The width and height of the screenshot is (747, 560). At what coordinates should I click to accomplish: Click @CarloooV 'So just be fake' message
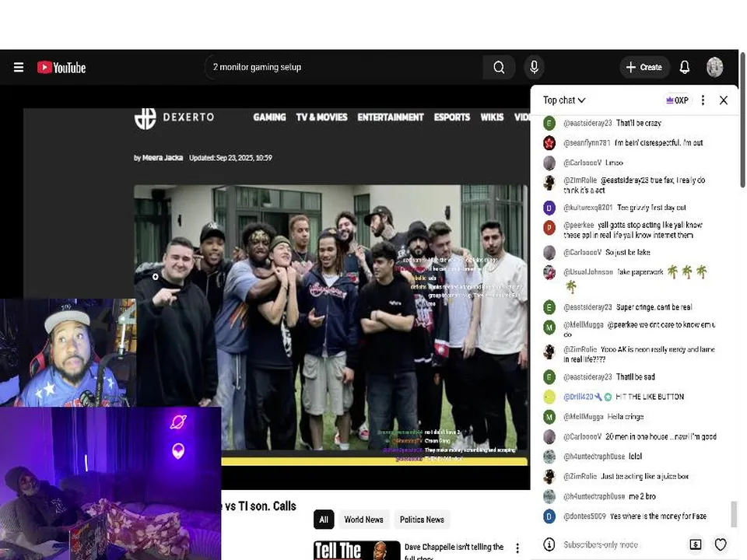[x=627, y=252]
